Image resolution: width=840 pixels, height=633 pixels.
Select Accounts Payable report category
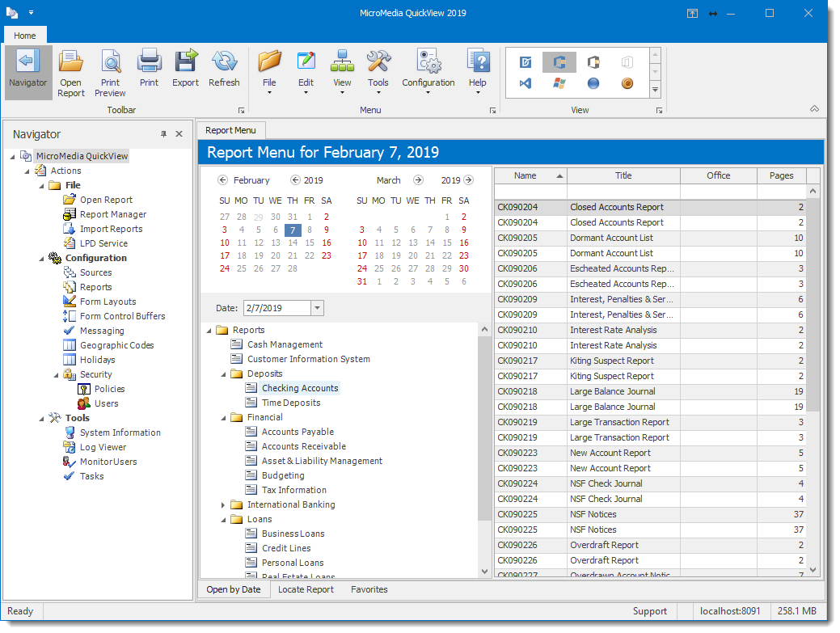click(x=298, y=432)
